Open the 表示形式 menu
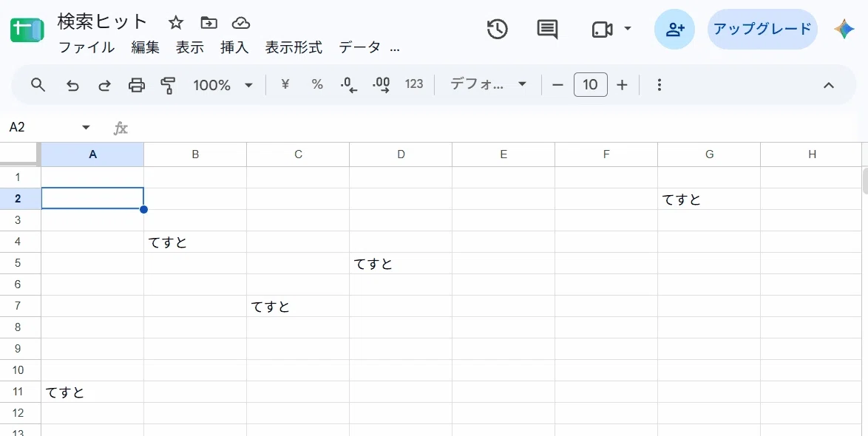Image resolution: width=868 pixels, height=436 pixels. pos(294,47)
